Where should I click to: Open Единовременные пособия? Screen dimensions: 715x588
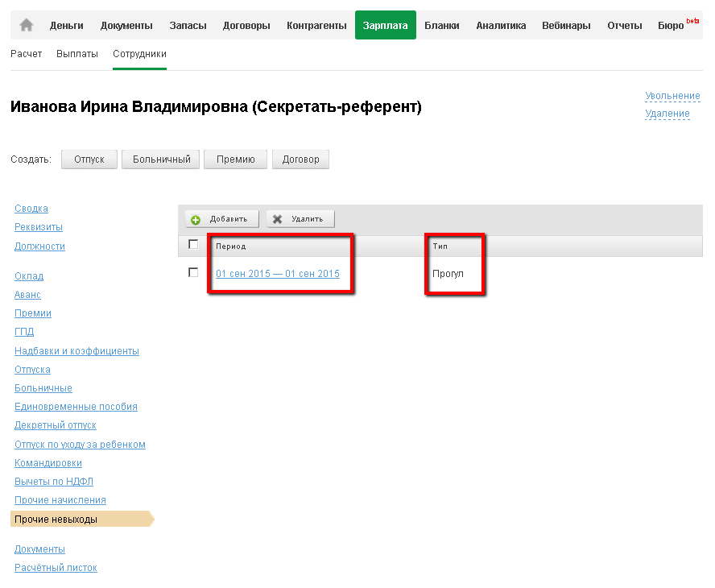[76, 407]
